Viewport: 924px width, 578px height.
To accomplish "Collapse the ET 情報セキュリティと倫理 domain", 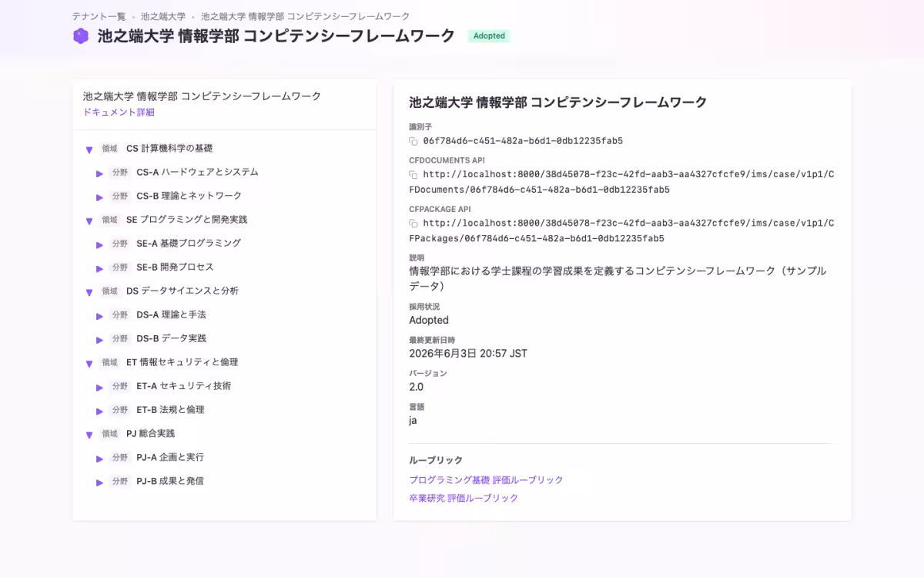I will click(89, 364).
